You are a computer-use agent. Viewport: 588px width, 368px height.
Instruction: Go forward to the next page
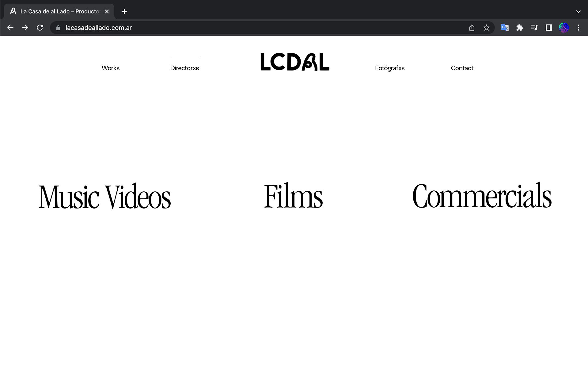(x=25, y=28)
